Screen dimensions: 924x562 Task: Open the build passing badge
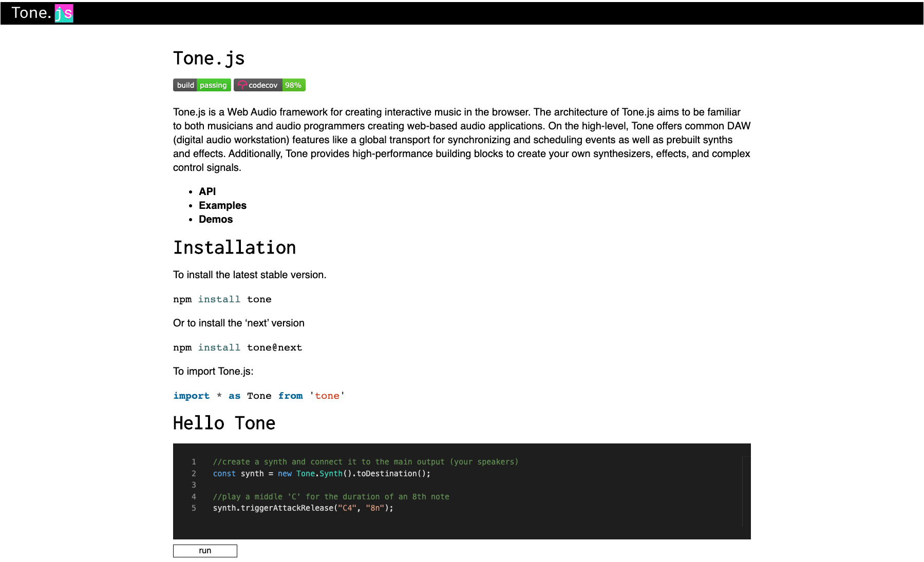click(x=202, y=85)
